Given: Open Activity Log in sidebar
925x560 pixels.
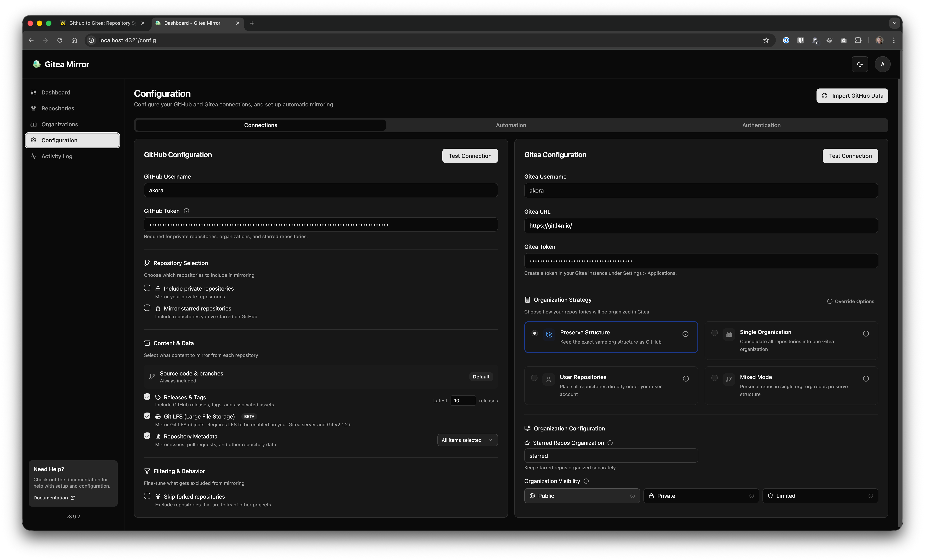Looking at the screenshot, I should coord(57,156).
